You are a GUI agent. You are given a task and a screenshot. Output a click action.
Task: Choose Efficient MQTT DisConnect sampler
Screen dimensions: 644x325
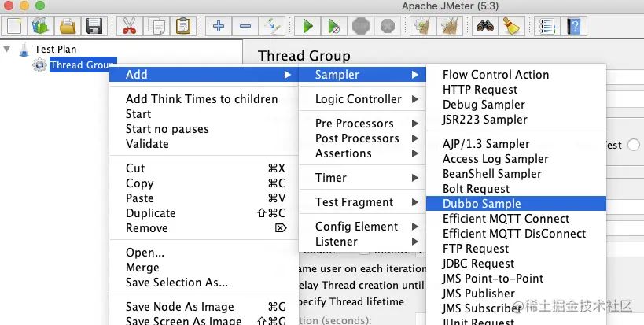(516, 234)
